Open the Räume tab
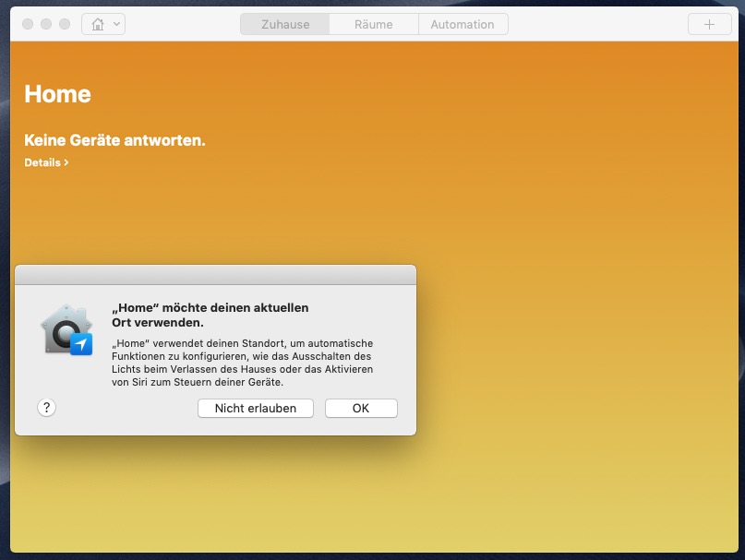Screen dimensions: 745x560 pos(373,25)
